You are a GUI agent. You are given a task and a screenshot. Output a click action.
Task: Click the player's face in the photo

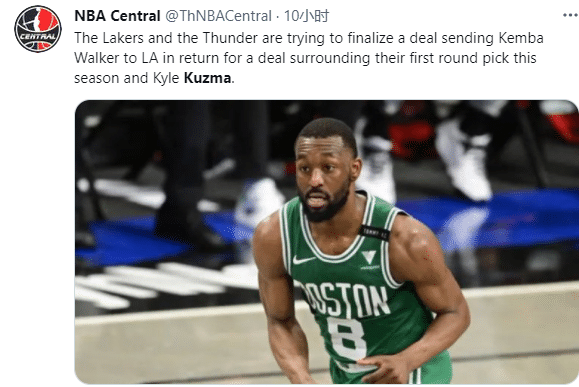tap(321, 177)
